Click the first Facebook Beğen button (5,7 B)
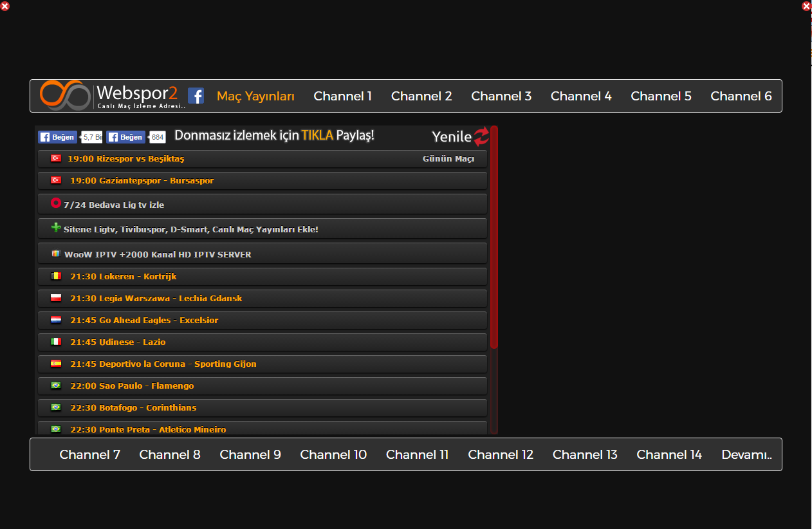Image resolution: width=812 pixels, height=529 pixels. (57, 137)
